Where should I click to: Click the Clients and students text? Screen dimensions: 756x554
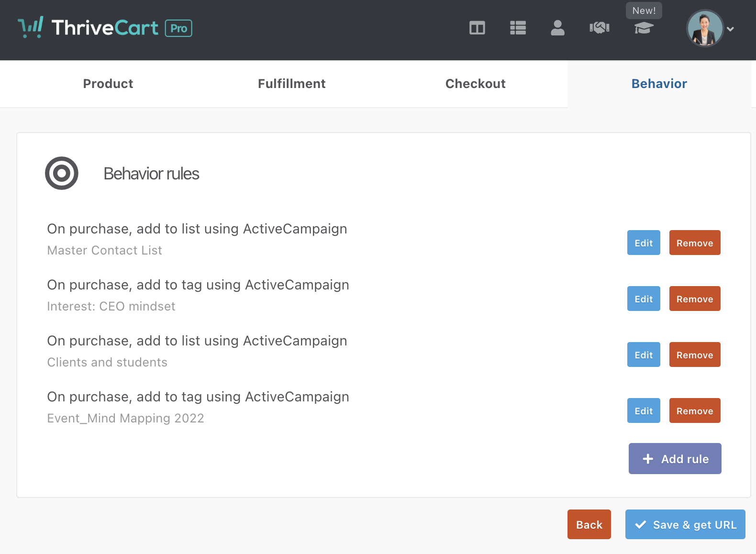(x=107, y=362)
